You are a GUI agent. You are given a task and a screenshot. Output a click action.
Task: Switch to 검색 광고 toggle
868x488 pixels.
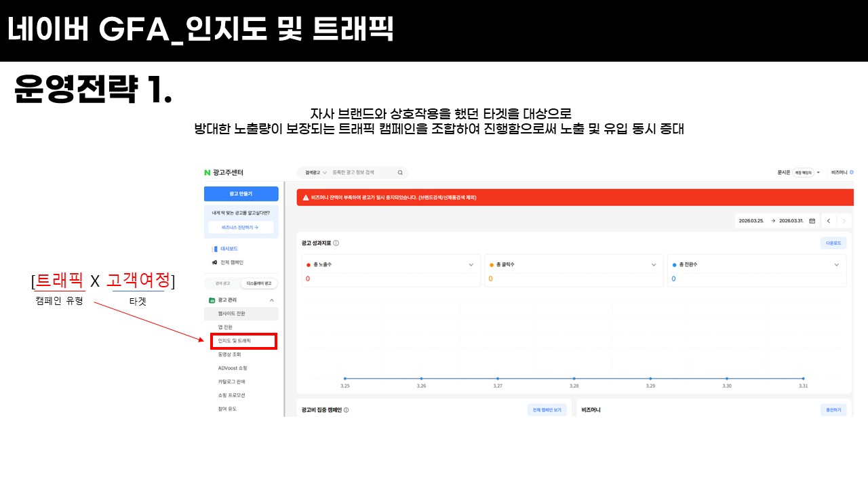coord(222,283)
